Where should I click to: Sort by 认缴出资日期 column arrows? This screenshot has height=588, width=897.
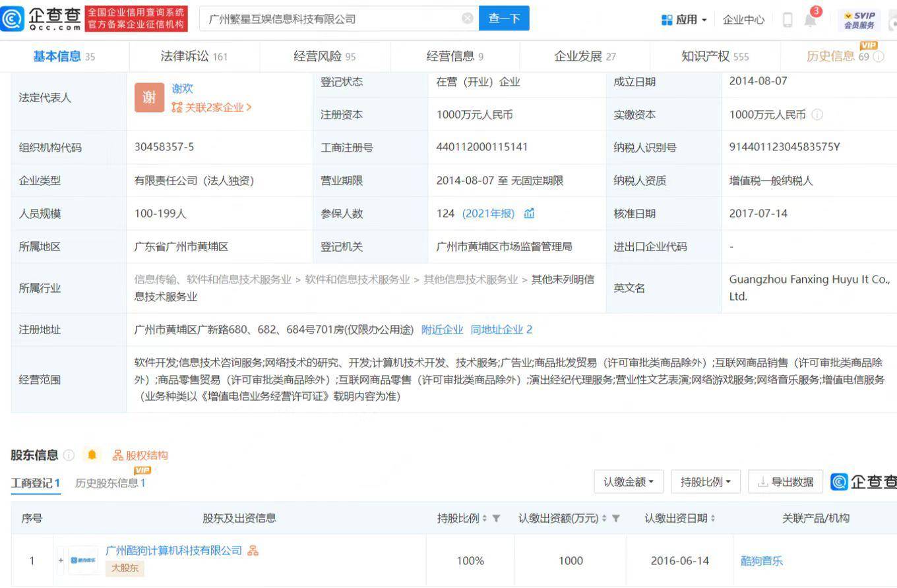[x=713, y=519]
